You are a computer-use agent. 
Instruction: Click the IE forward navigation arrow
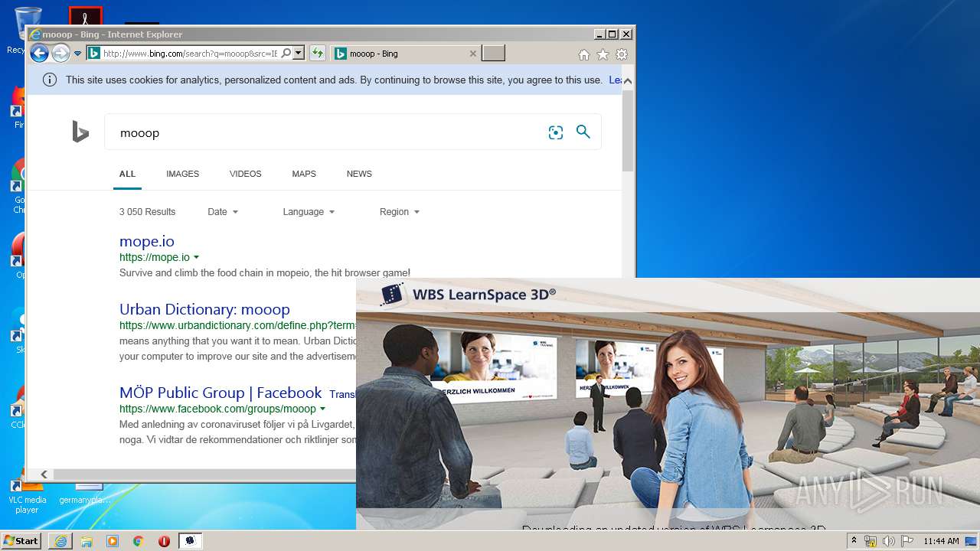click(x=60, y=54)
